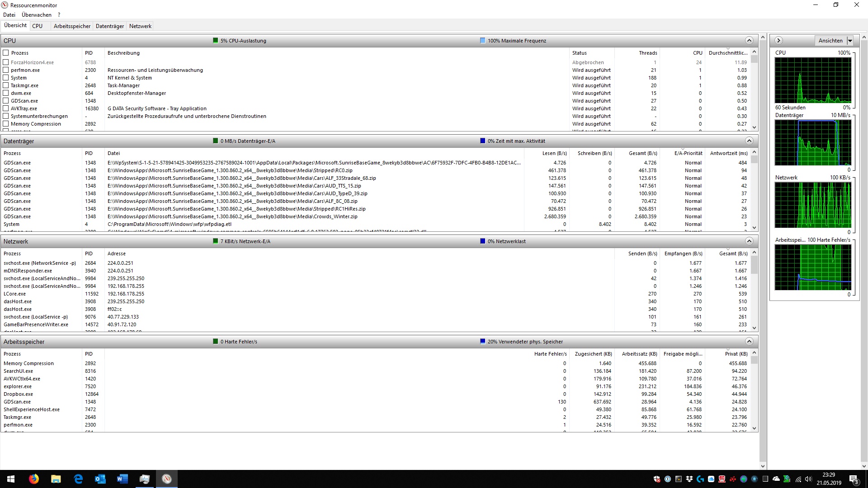The width and height of the screenshot is (868, 488).
Task: Open File Explorer in taskbar
Action: pos(56,479)
